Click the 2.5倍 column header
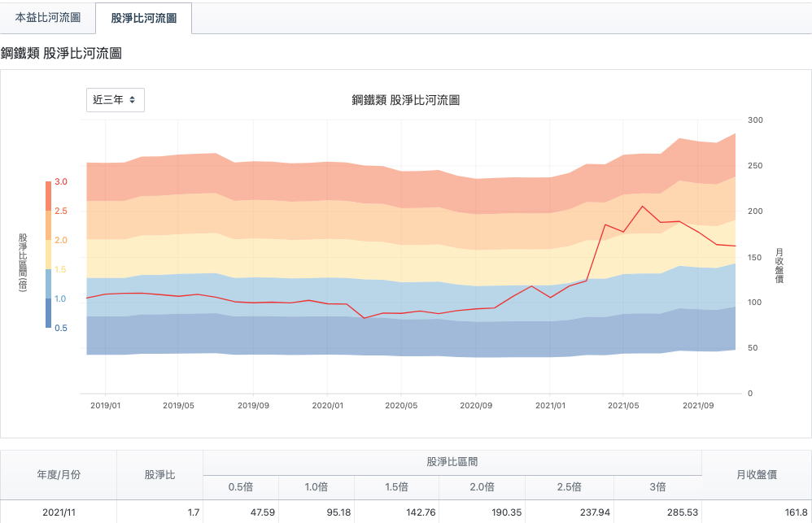 coord(569,487)
